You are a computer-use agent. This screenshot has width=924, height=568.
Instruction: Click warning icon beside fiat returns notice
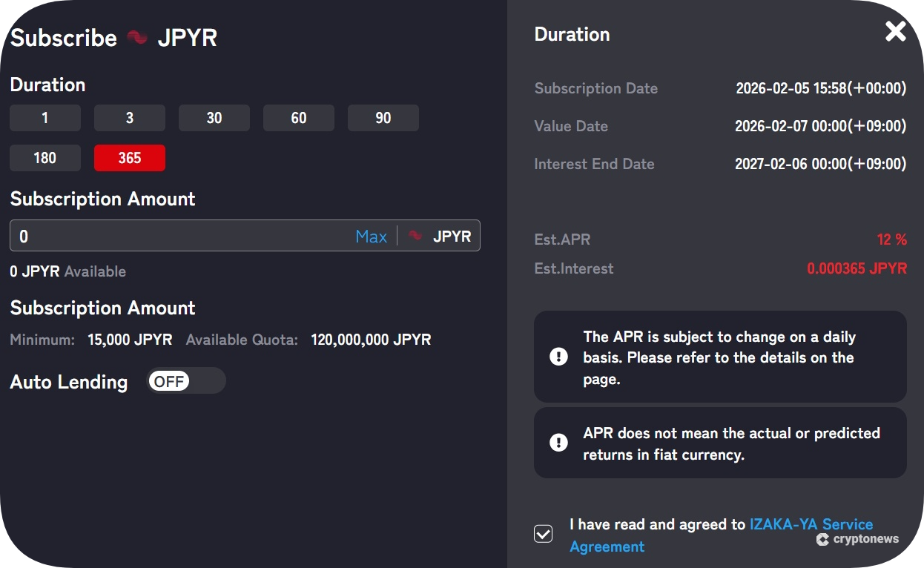(558, 443)
